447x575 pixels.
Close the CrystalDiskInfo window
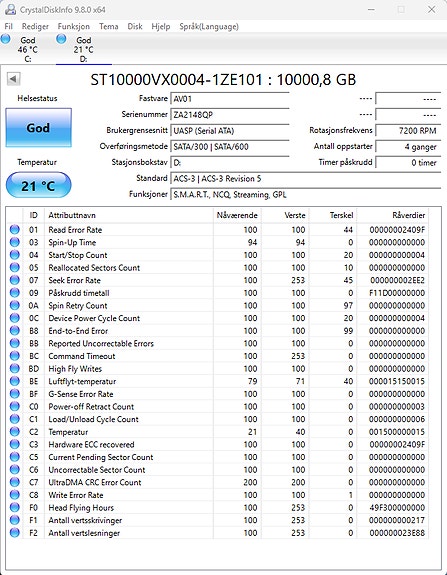point(432,10)
